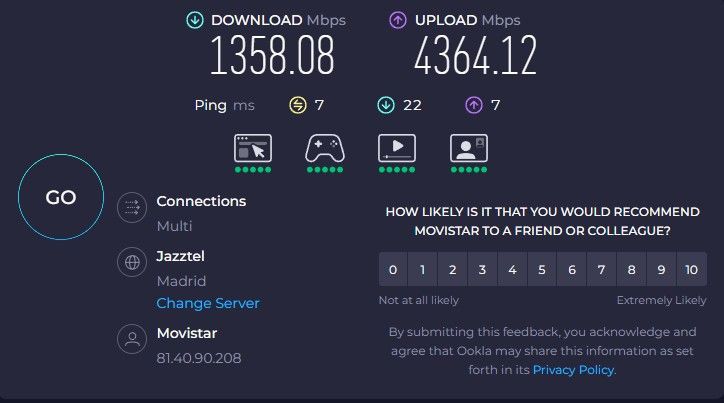Open the Change Server link

coord(207,303)
